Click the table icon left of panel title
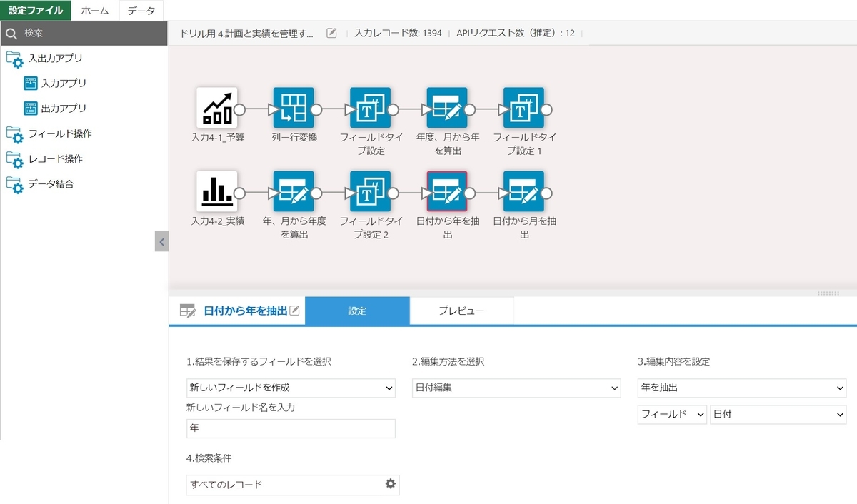 [188, 311]
